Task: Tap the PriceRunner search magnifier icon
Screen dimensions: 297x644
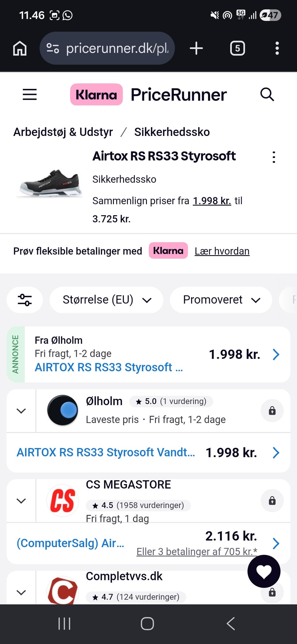Action: tap(267, 94)
